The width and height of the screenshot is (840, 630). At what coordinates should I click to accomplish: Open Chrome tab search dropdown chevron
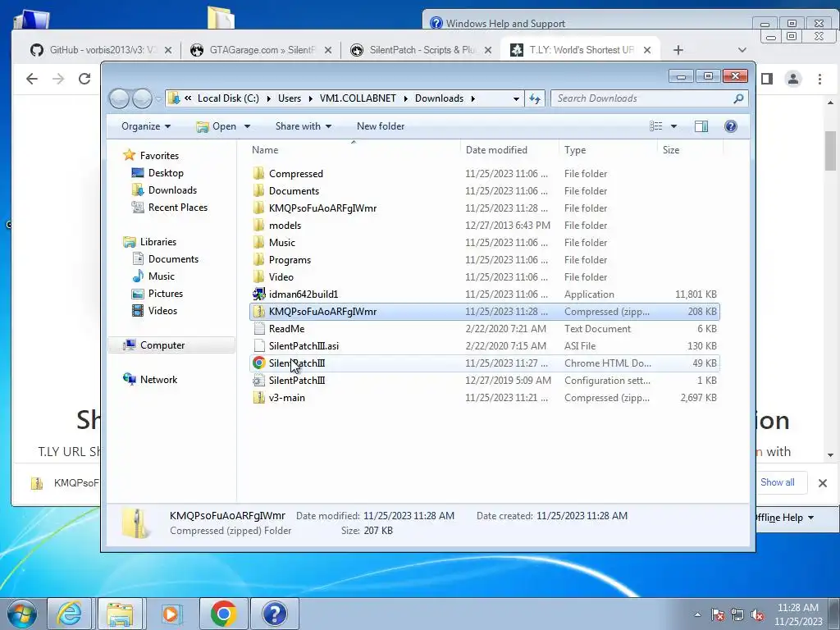coord(742,50)
